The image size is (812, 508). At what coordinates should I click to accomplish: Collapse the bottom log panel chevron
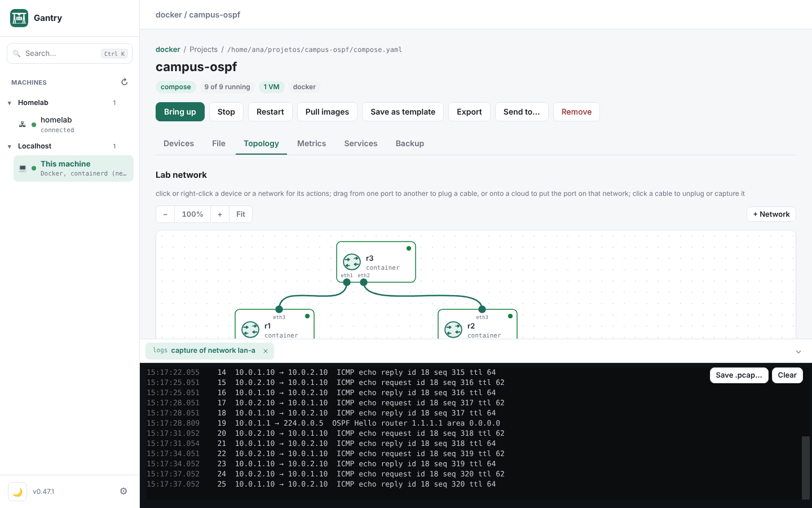coord(798,352)
